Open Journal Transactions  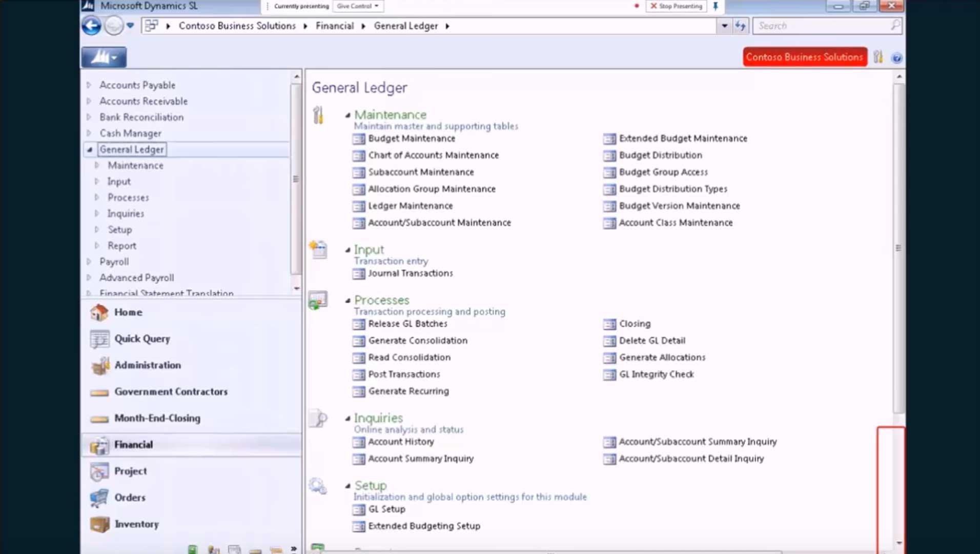[410, 273]
